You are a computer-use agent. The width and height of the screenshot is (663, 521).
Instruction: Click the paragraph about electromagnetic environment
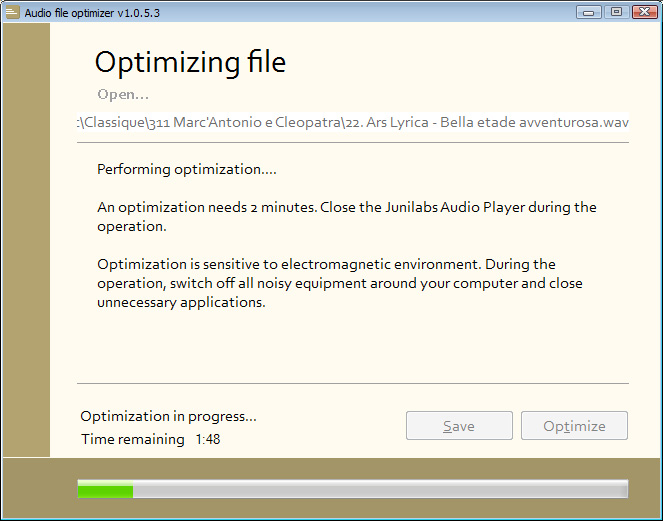point(340,283)
